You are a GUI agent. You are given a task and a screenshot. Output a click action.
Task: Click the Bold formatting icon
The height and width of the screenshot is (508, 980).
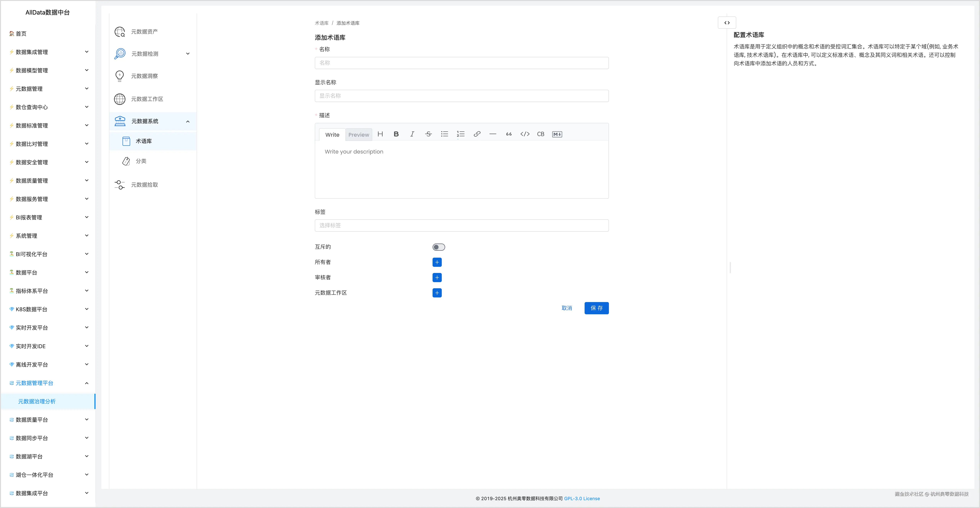(396, 134)
